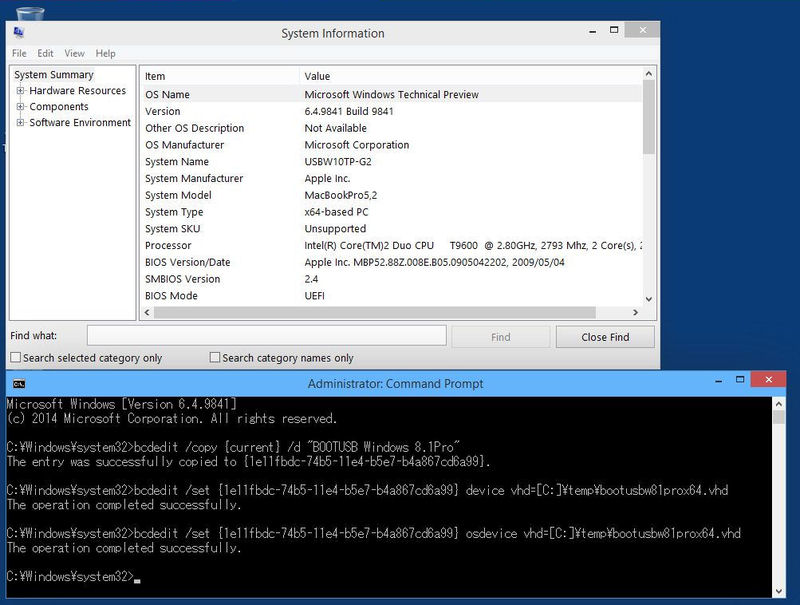
Task: Close the Command Prompt window
Action: (768, 380)
